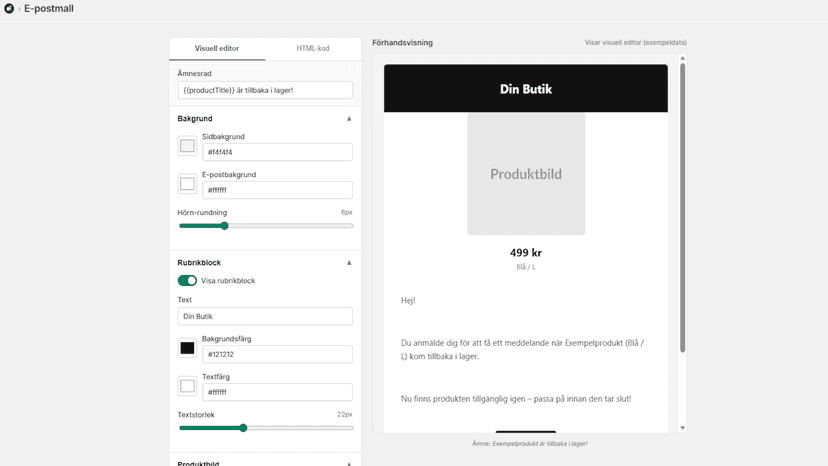
Task: Click the 'Du anmälde dig' paragraph in preview
Action: 523,350
